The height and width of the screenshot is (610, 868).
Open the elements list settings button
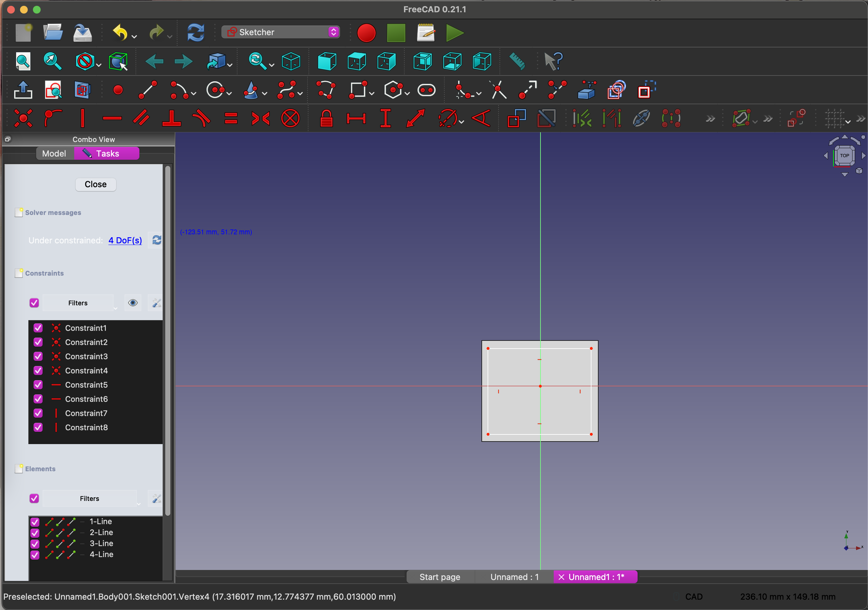[x=156, y=498]
